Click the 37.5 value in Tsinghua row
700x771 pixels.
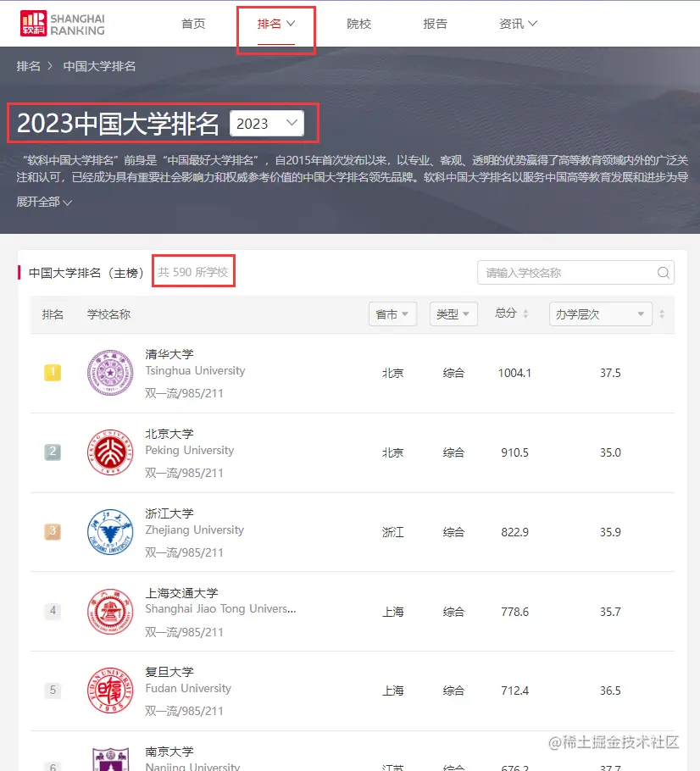click(x=610, y=373)
